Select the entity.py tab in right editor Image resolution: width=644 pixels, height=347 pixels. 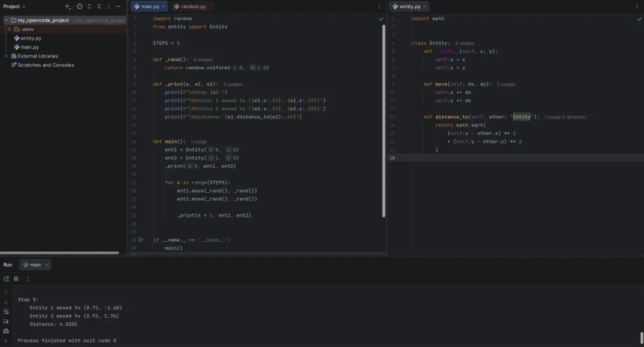tap(410, 6)
